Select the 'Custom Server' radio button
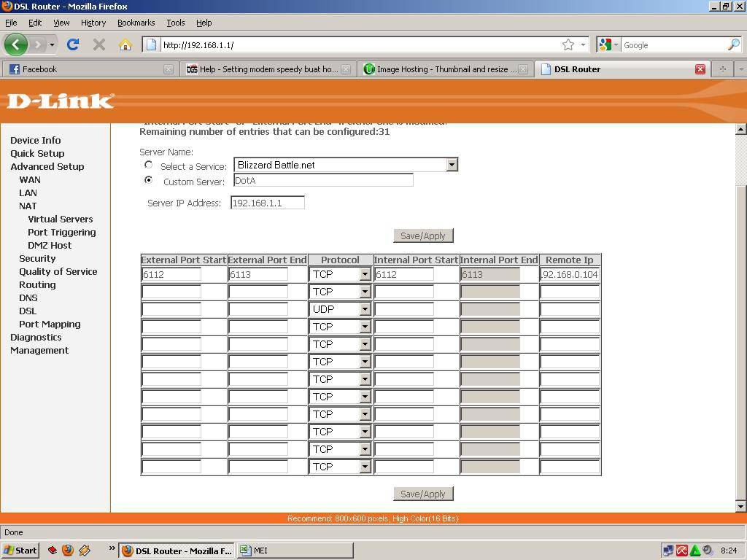 [x=149, y=180]
